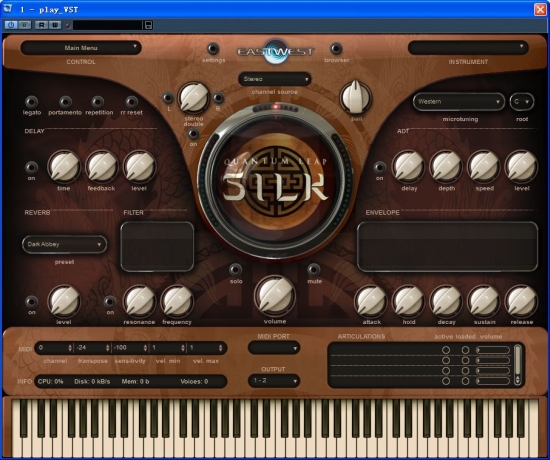Click the vel. max stepper arrows
Viewport: 550px width, 460px height.
click(220, 348)
